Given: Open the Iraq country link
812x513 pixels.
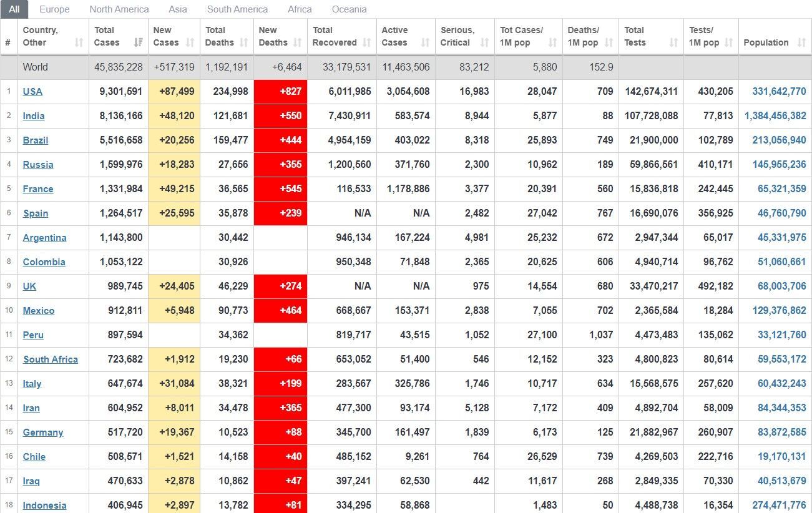Looking at the screenshot, I should (31, 481).
